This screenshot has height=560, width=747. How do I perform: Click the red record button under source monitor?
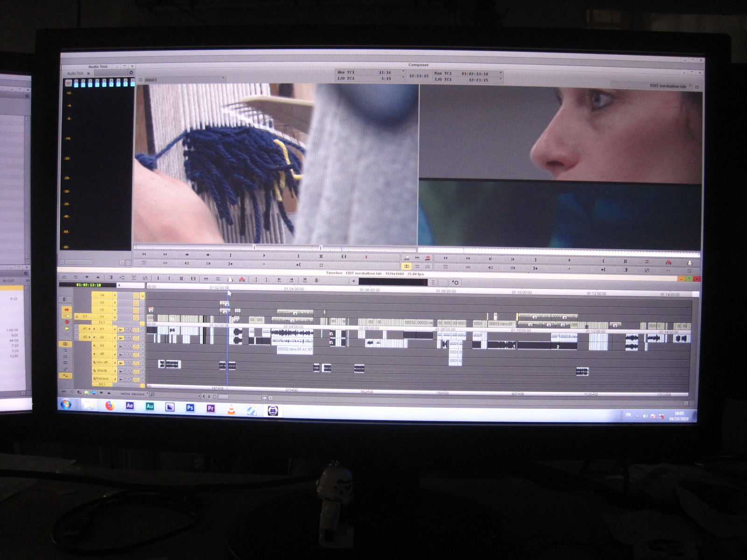[366, 257]
